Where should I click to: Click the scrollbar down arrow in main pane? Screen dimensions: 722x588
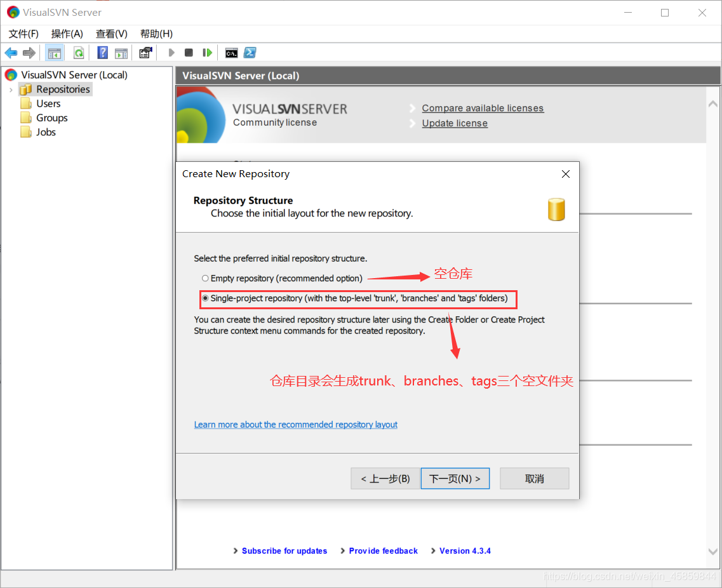point(712,552)
